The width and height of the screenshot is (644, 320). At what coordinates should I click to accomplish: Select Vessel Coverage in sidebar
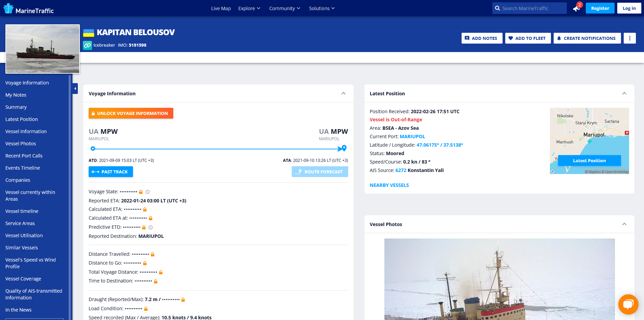[x=23, y=279]
